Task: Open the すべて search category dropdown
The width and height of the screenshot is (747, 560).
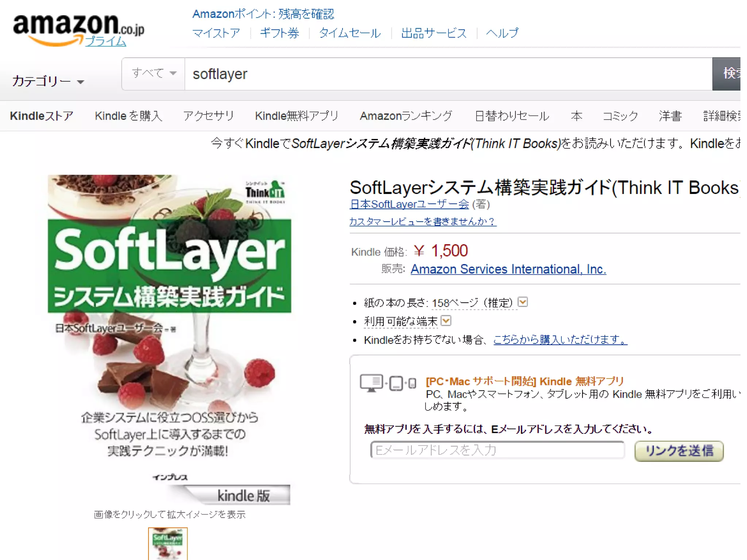Action: click(154, 73)
